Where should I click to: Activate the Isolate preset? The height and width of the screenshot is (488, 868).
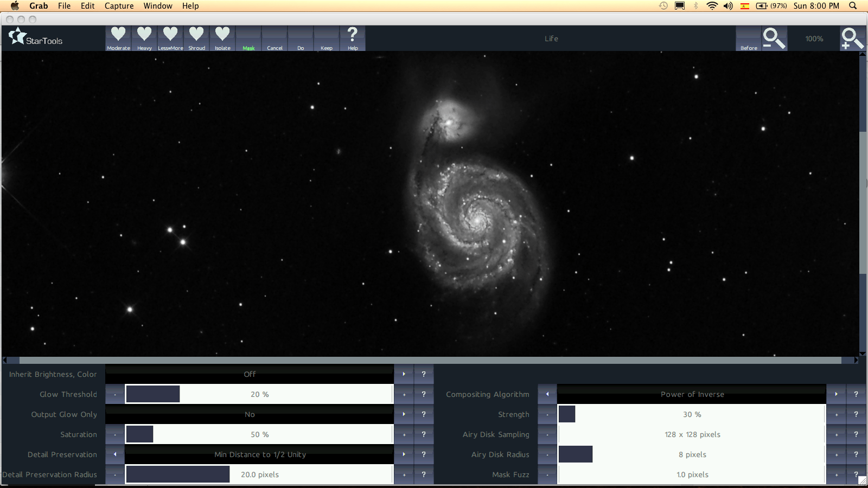coord(222,38)
